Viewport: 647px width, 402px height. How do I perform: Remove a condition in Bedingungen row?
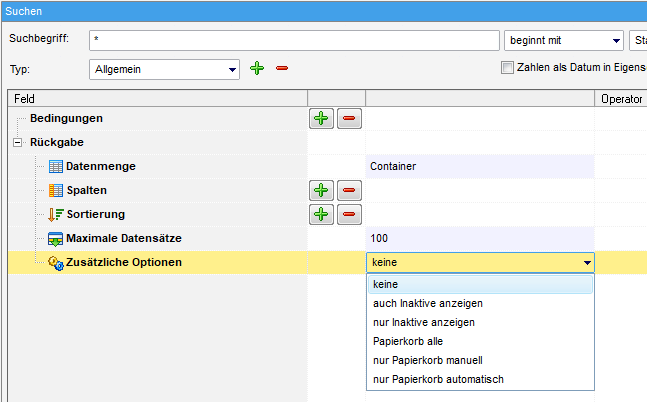click(349, 119)
